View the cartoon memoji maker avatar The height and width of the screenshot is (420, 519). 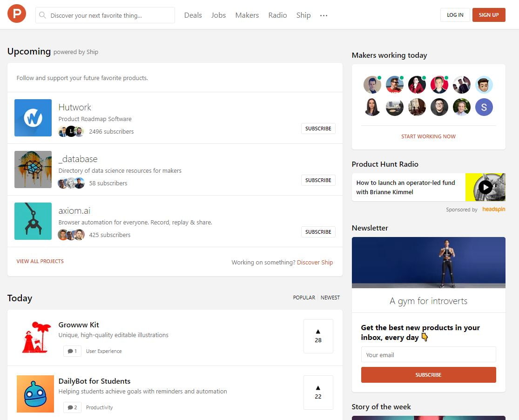pyautogui.click(x=484, y=84)
